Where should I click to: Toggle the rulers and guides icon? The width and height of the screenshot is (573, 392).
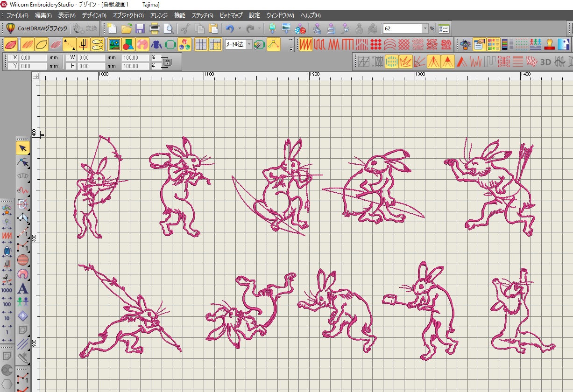tap(215, 44)
